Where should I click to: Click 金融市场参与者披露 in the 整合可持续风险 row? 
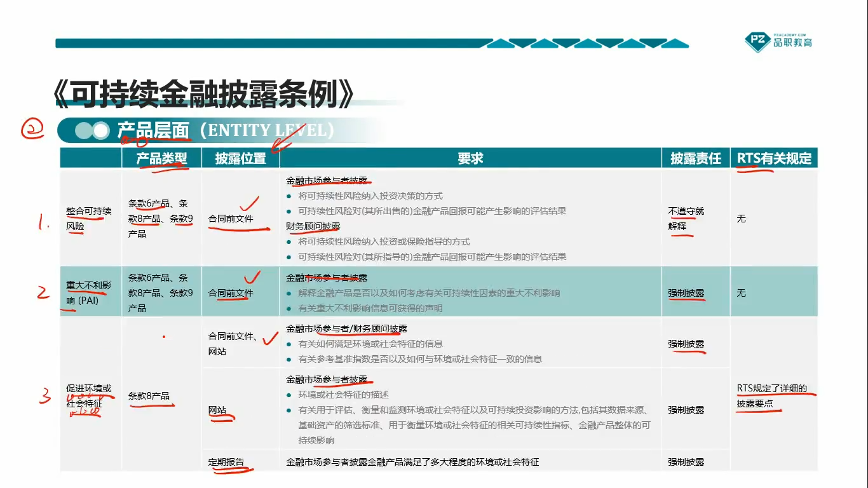click(x=327, y=180)
